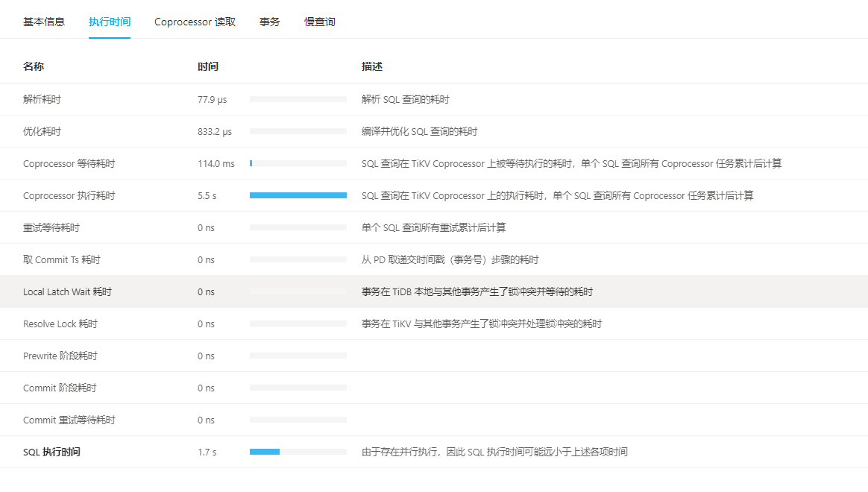The height and width of the screenshot is (492, 868).
Task: Click the Coprocessor 等待耗时 time bar
Action: (298, 163)
